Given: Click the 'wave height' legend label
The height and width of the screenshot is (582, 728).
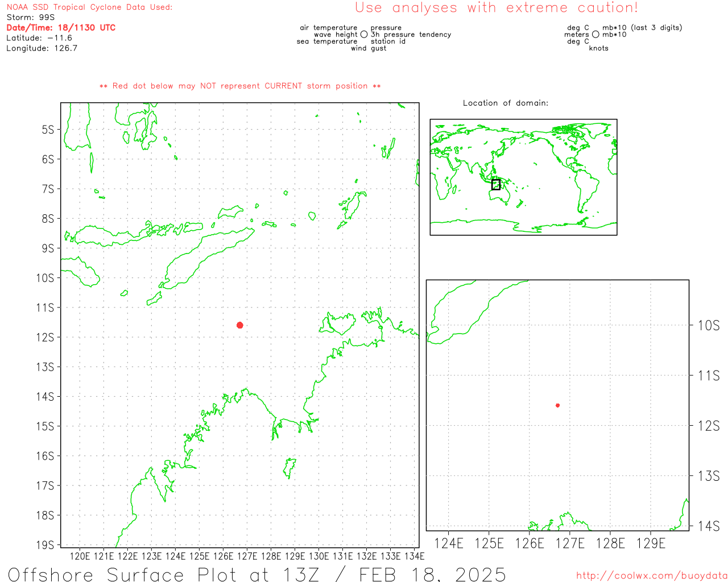Looking at the screenshot, I should coord(336,35).
